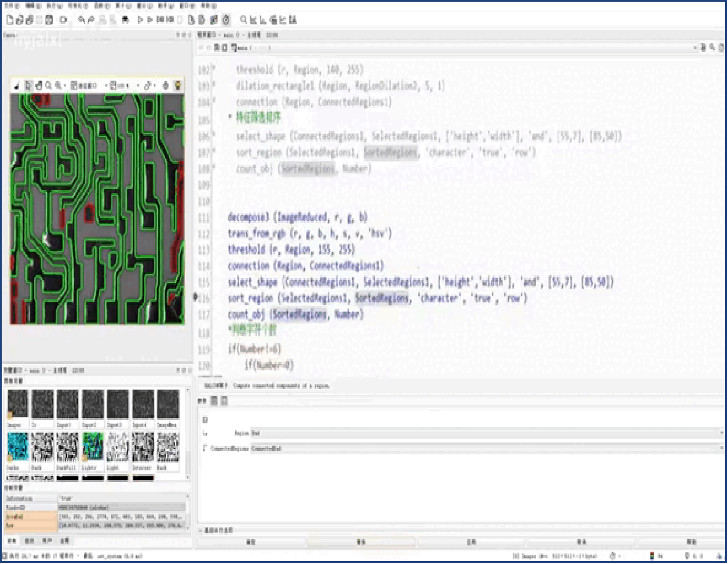Click the open program folder icon
The height and width of the screenshot is (564, 728).
tap(20, 20)
